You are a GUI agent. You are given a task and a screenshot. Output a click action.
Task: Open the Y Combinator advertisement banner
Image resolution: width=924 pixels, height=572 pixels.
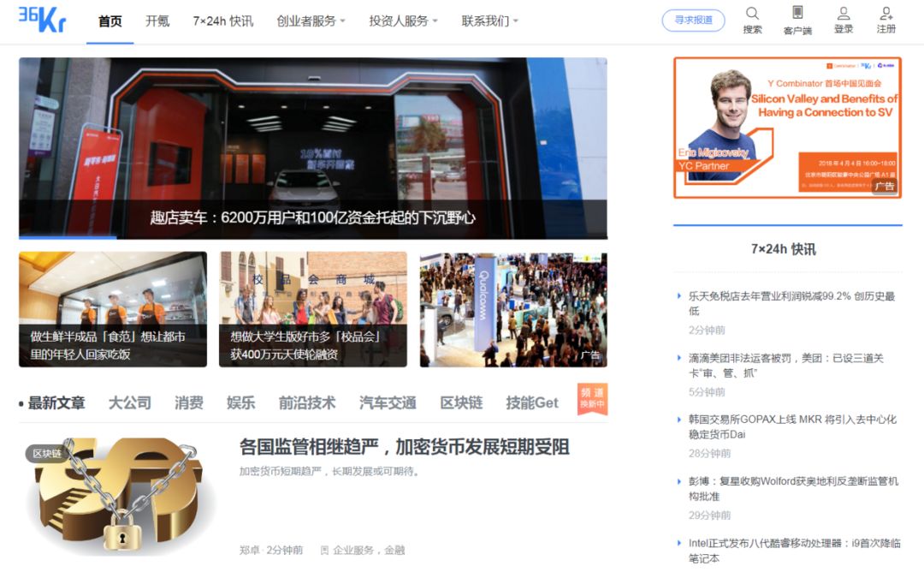point(787,128)
